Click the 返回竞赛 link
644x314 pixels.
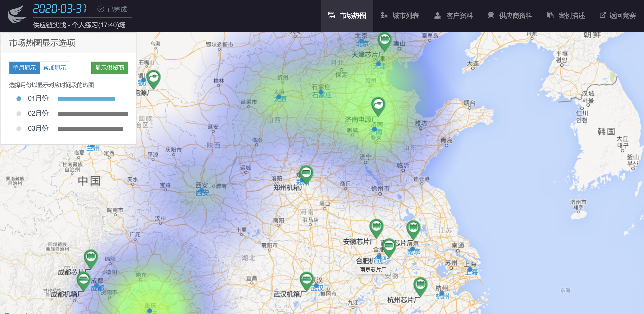coord(617,16)
